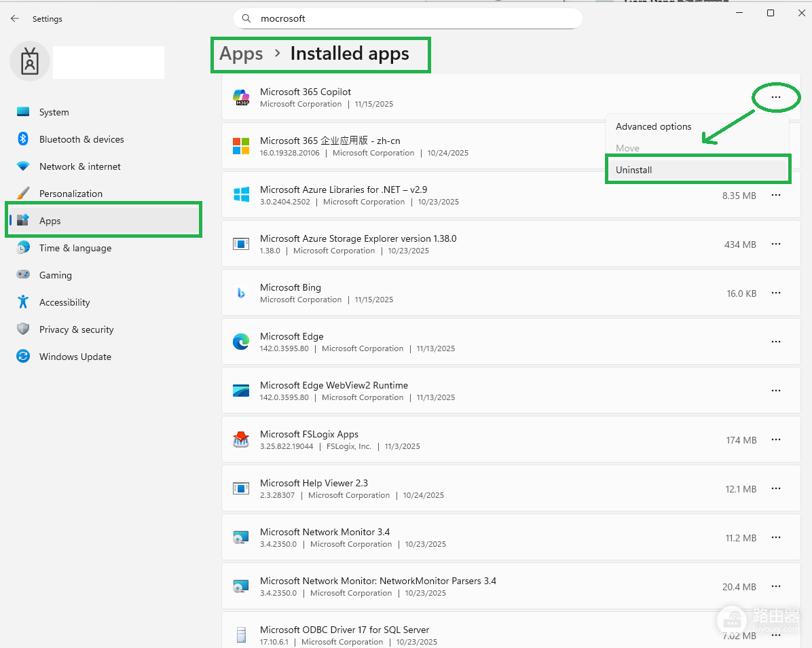Viewport: 812px width, 648px height.
Task: Open more options for Microsoft 365 Copilot
Action: [x=776, y=97]
